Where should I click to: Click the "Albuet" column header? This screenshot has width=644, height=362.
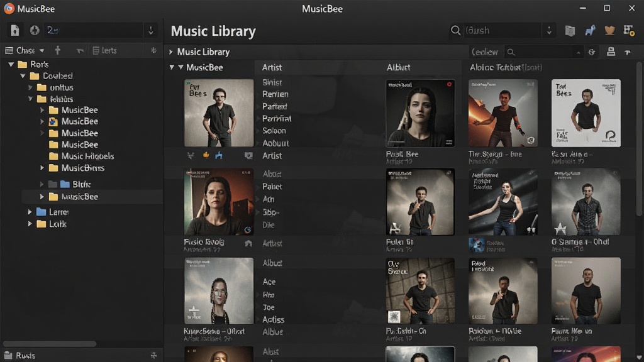tap(398, 67)
